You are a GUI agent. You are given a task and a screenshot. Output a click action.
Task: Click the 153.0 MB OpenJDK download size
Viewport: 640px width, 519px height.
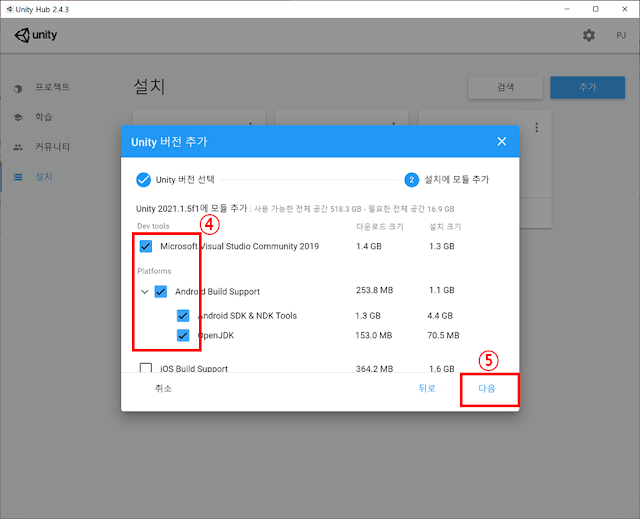[373, 335]
